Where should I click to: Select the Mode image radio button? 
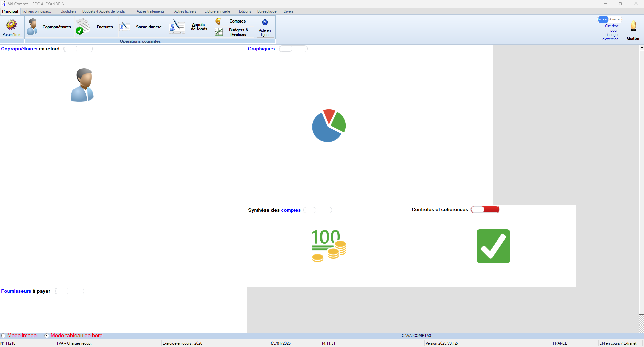[4, 336]
